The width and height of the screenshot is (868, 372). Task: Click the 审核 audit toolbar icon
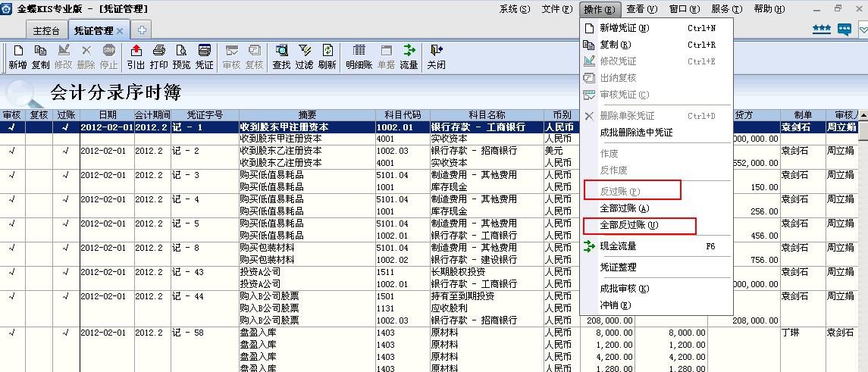231,57
